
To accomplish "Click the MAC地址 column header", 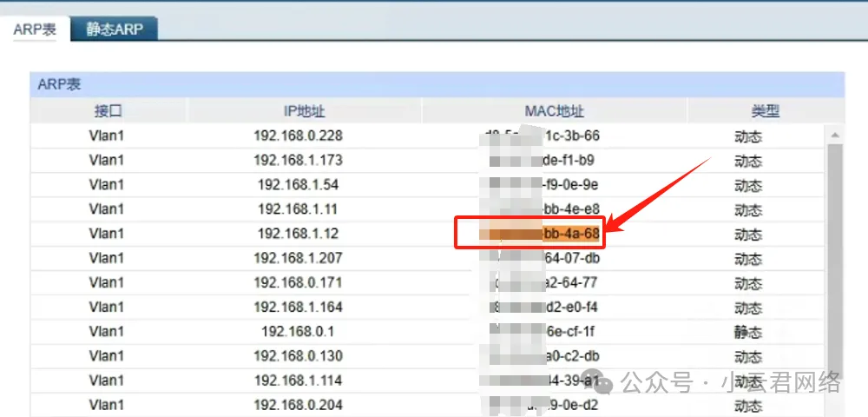I will tap(554, 111).
